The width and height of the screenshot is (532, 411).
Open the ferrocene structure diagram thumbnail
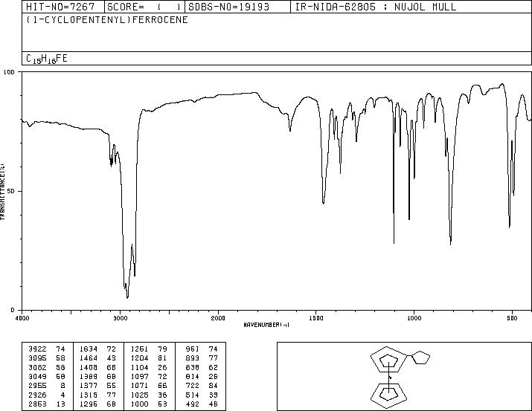click(x=404, y=376)
